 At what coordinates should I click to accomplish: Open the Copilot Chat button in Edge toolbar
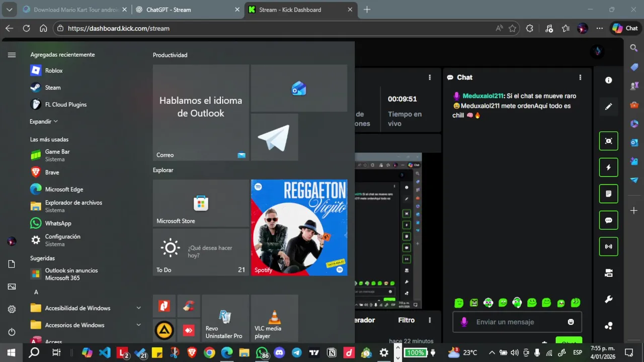coord(625,28)
